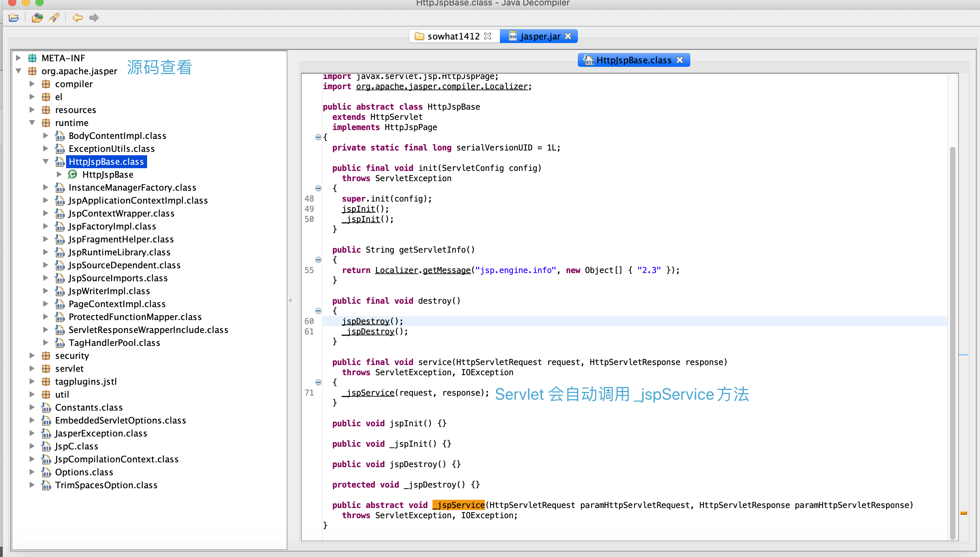Screen dimensions: 980x557
Task: Expand the META-INF tree node
Action: [18, 58]
